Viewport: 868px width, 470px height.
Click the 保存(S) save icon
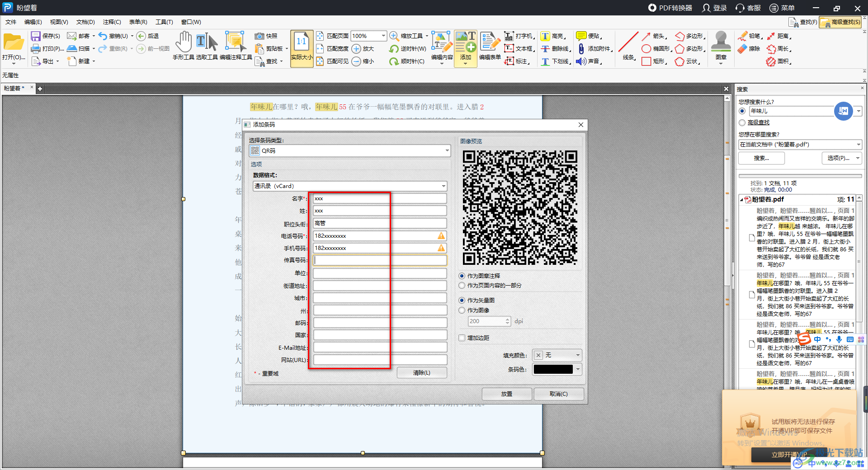[36, 36]
